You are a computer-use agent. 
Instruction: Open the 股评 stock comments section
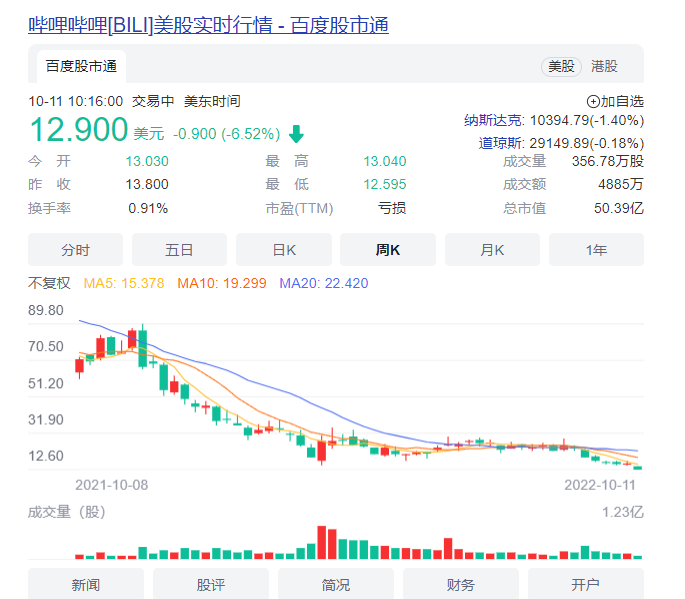click(x=211, y=584)
